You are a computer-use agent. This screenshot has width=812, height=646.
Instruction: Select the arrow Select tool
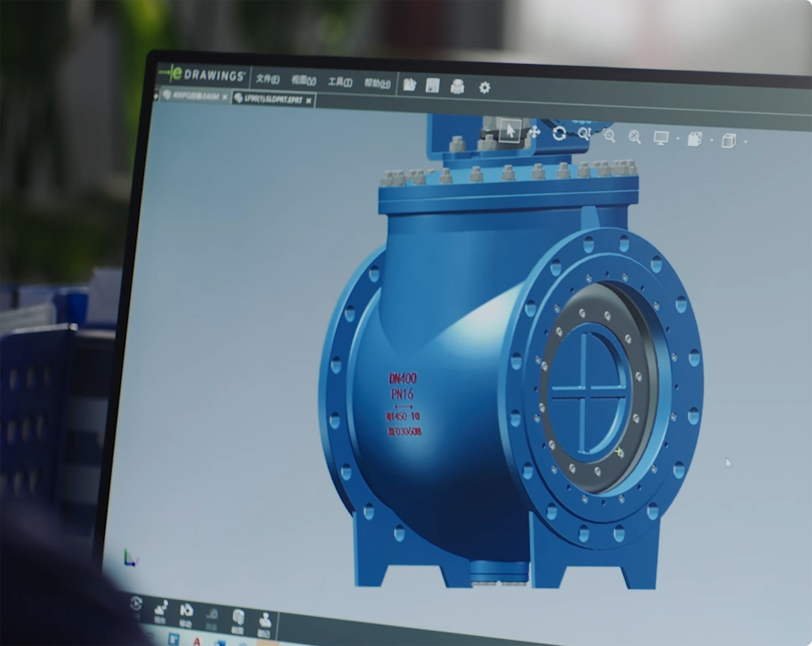pos(510,131)
